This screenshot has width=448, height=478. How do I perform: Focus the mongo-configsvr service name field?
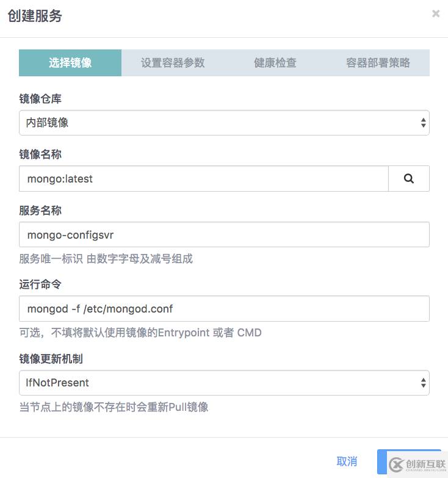point(224,234)
